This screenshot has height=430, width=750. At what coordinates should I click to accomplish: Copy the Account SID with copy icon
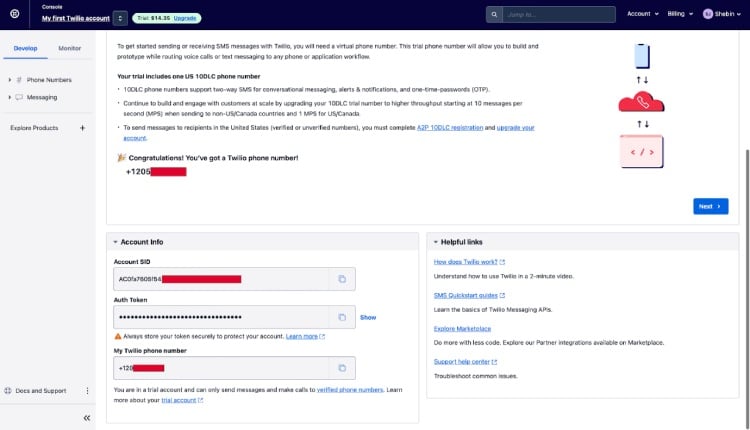(x=342, y=279)
